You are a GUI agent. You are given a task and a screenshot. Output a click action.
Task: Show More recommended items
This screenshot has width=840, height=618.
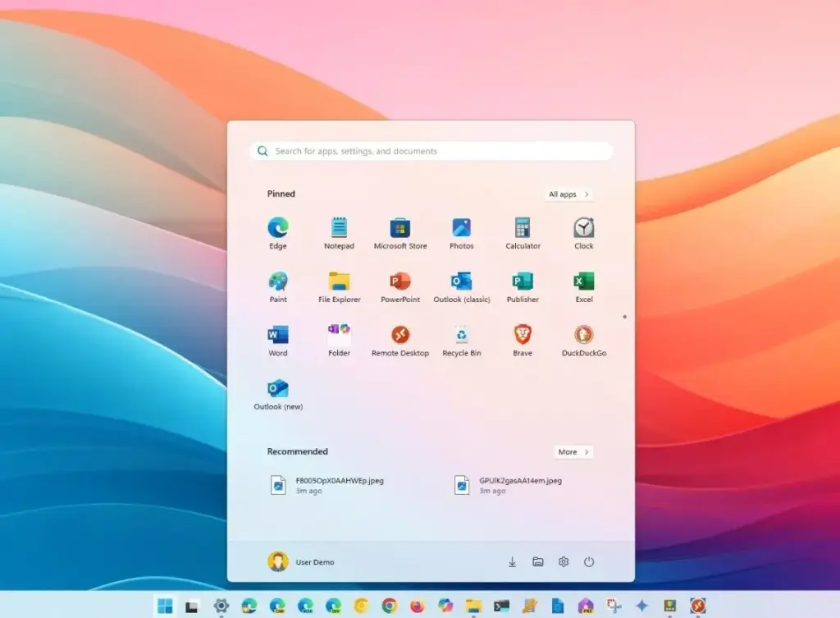tap(573, 452)
